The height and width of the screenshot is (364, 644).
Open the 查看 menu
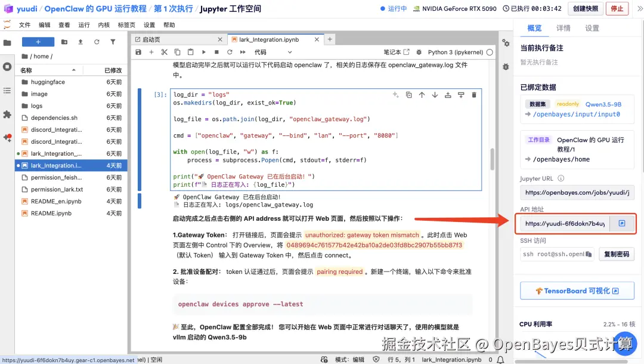64,25
